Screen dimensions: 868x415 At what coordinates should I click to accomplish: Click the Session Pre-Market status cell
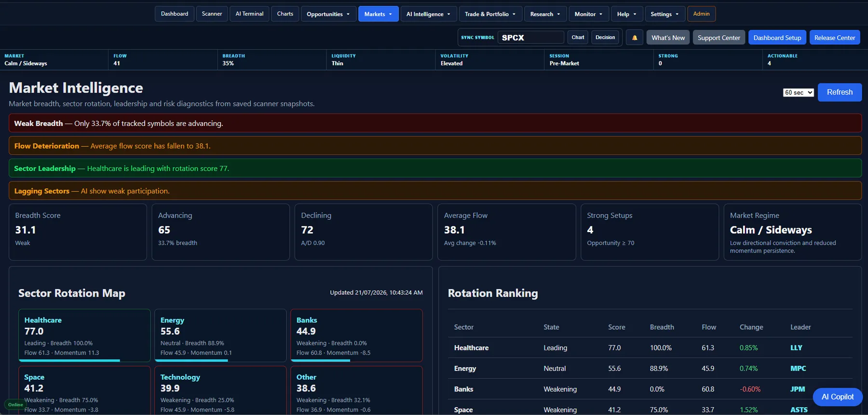[598, 60]
